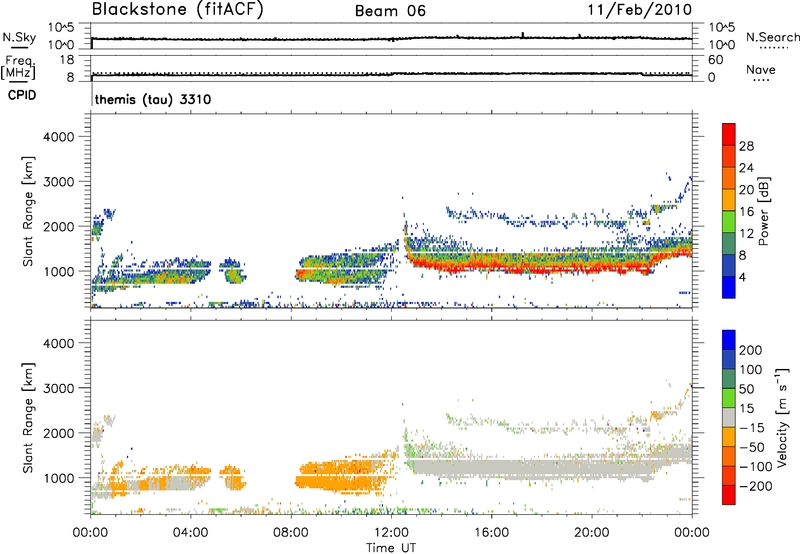Click the "60" Nave axis tick

pos(715,60)
